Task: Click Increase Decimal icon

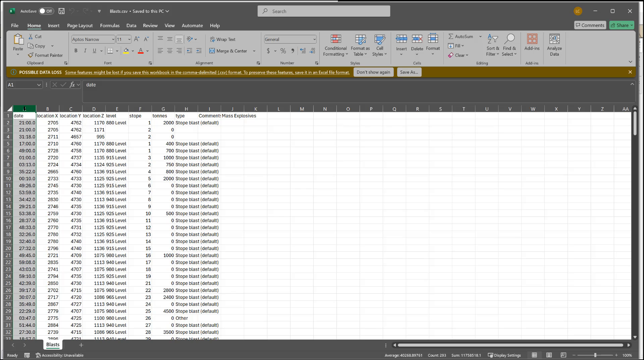Action: 303,51
